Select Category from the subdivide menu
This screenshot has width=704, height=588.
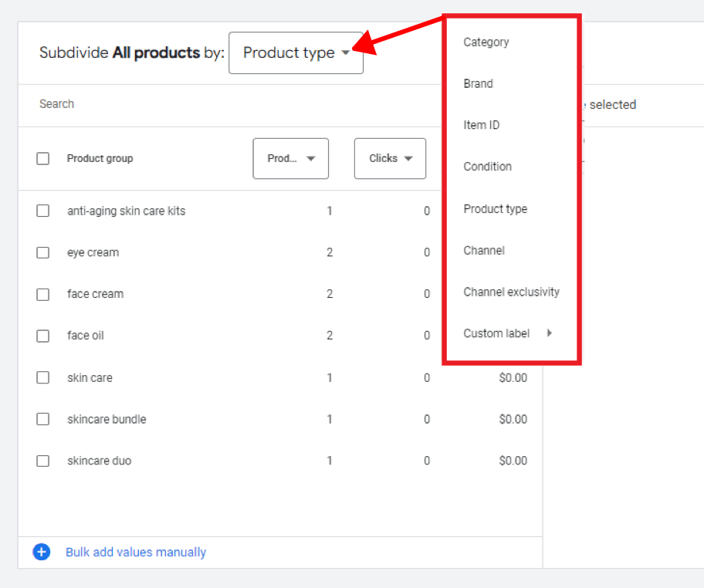click(x=486, y=42)
